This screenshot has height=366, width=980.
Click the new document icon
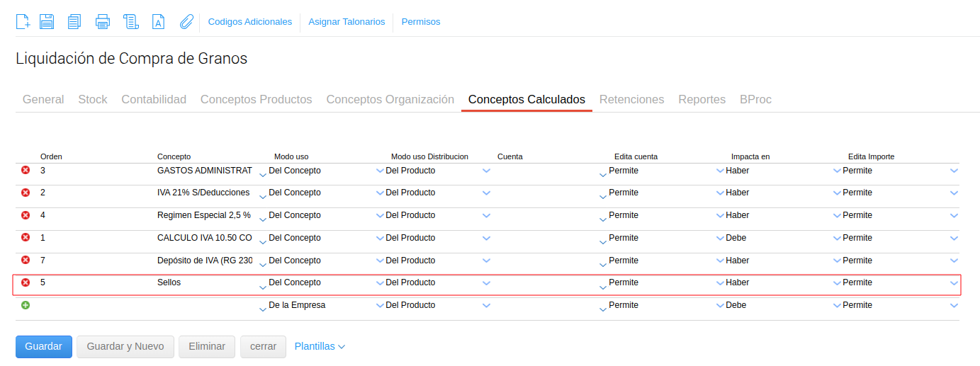23,22
